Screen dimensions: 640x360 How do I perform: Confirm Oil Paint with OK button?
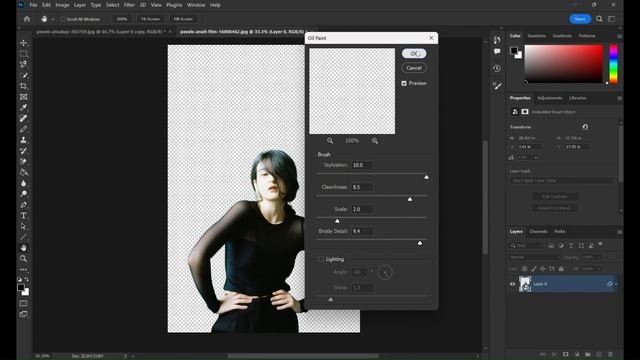click(x=414, y=53)
